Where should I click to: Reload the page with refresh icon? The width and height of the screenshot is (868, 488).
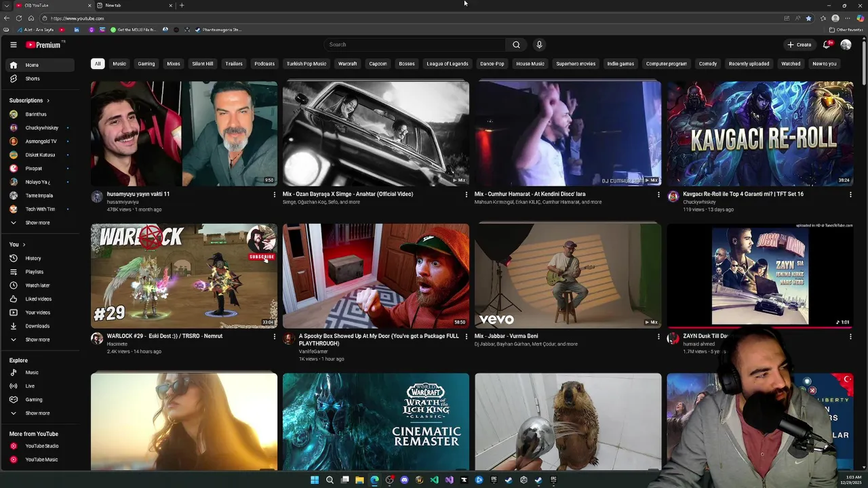(x=19, y=18)
